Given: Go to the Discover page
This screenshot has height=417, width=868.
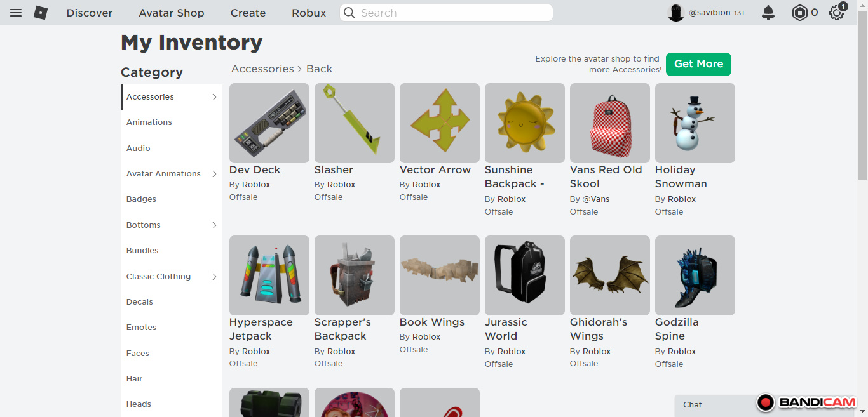Looking at the screenshot, I should coord(90,13).
